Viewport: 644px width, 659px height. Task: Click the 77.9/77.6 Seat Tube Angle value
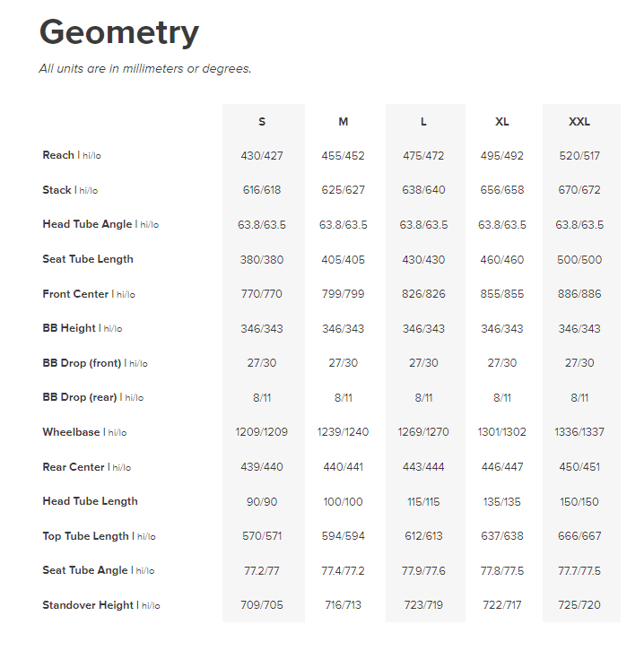423,571
